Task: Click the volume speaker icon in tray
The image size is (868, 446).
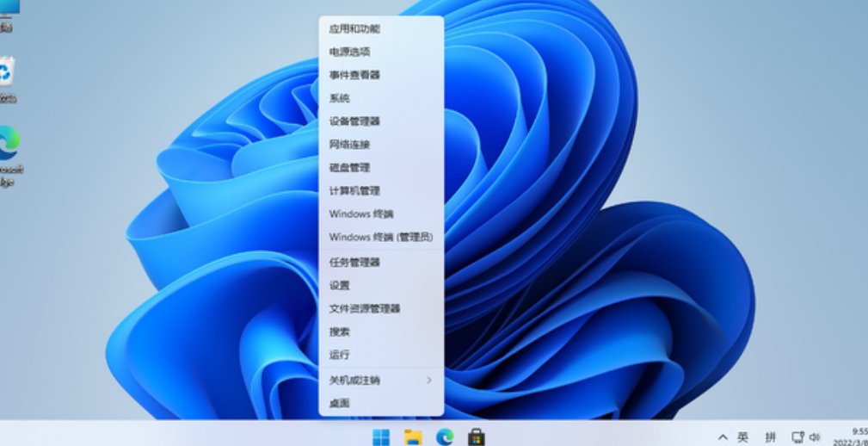Action: tap(816, 437)
